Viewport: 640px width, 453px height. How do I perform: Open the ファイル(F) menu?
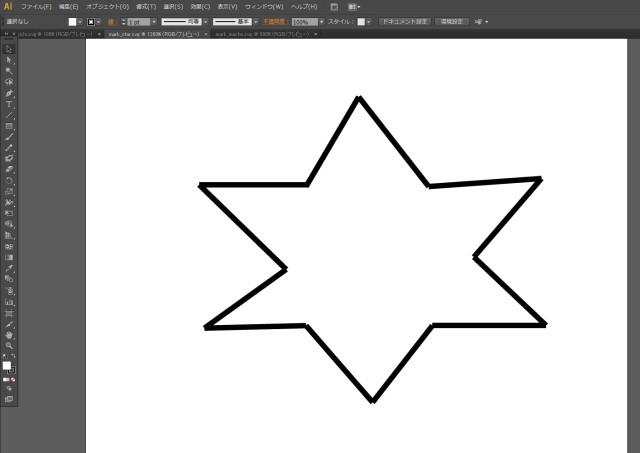coord(36,6)
